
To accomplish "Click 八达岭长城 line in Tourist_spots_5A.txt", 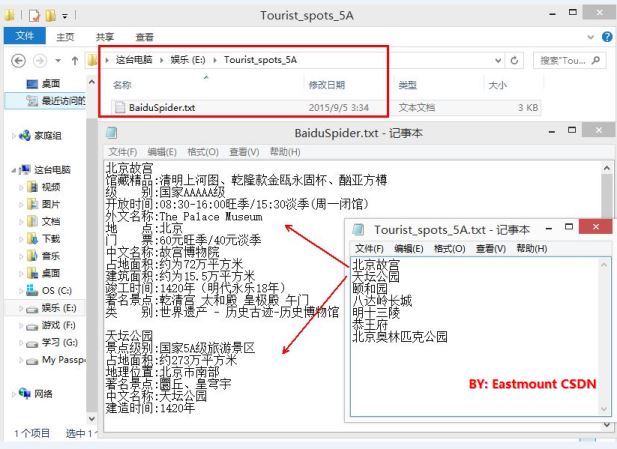I will click(382, 301).
